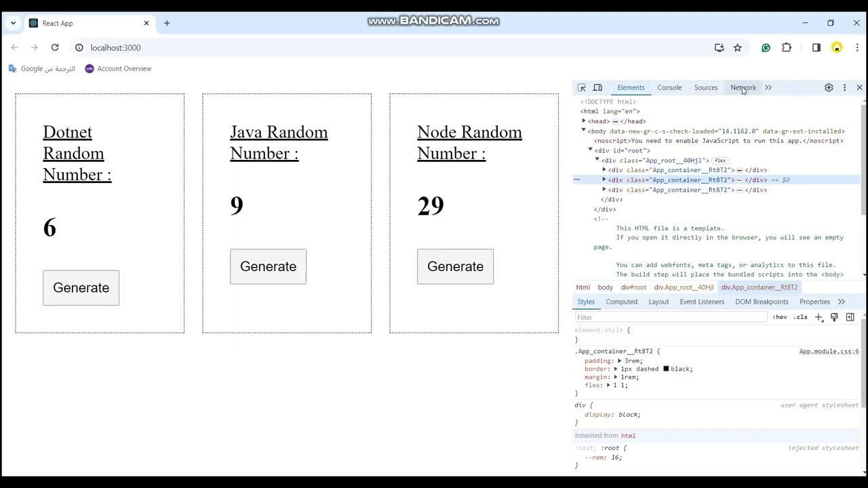This screenshot has width=868, height=488.
Task: Open the Google Translate bookmark
Action: (42, 68)
